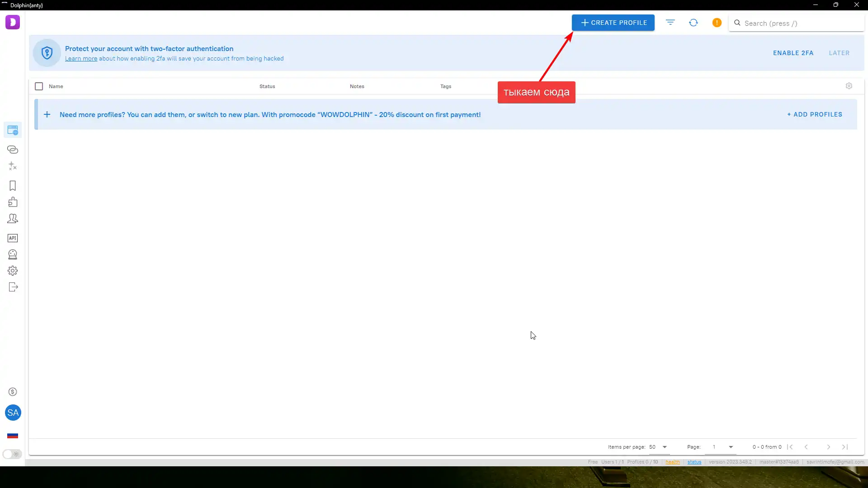Toggle the light/dark theme switch
The height and width of the screenshot is (488, 868).
tap(12, 454)
